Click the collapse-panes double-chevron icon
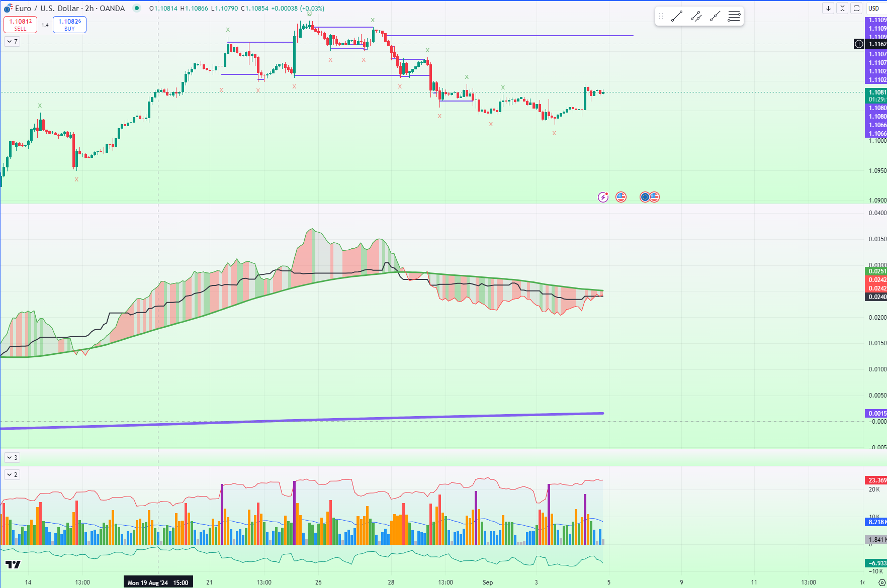This screenshot has height=588, width=887. tap(842, 8)
